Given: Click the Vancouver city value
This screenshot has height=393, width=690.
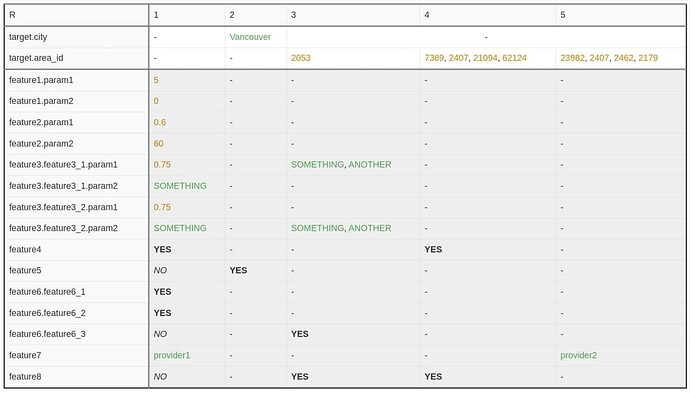Looking at the screenshot, I should click(x=250, y=37).
